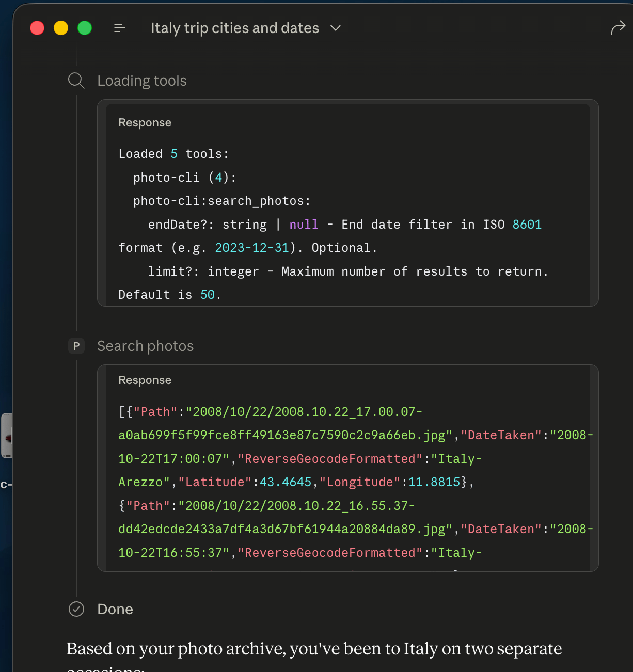Collapse the Search photos step

146,346
